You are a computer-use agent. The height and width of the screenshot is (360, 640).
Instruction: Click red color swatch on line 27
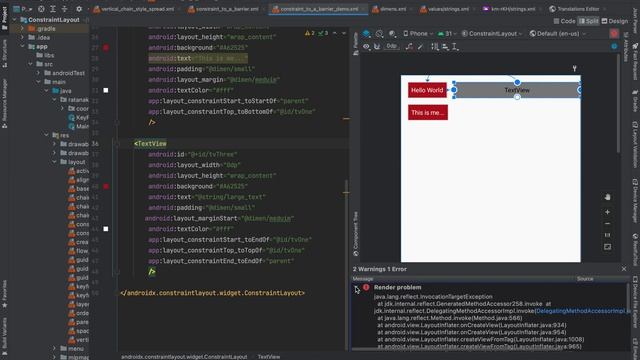106,48
